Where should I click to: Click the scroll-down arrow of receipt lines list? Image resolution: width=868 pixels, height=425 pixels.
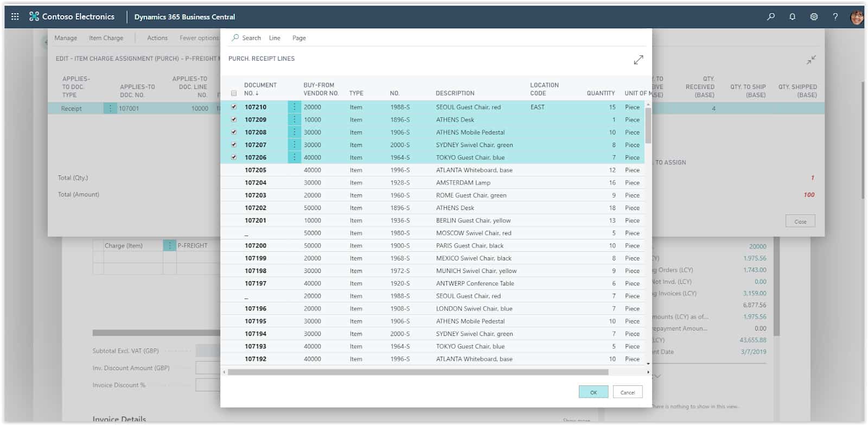[648, 364]
